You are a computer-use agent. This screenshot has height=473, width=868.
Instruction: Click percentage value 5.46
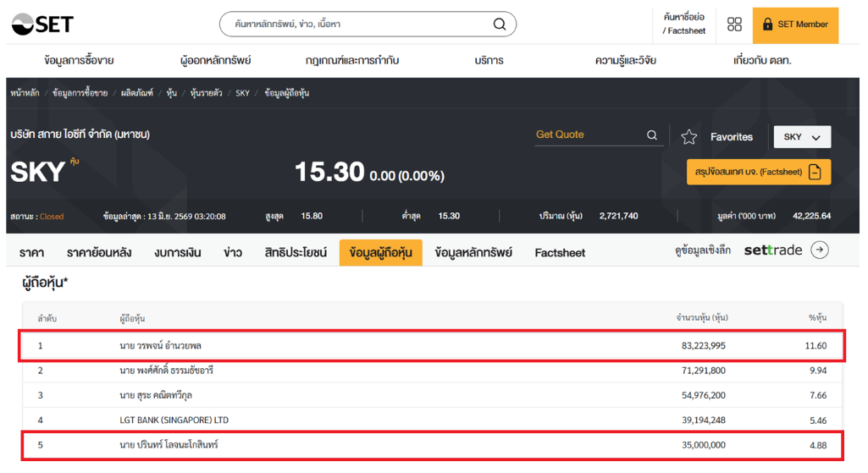click(x=818, y=421)
